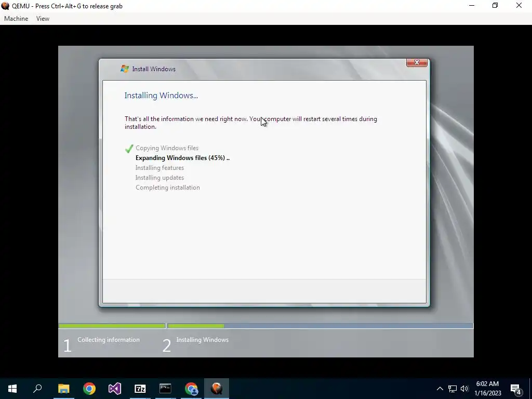Open the notification center with 4 alerts
The height and width of the screenshot is (399, 532).
click(x=516, y=389)
